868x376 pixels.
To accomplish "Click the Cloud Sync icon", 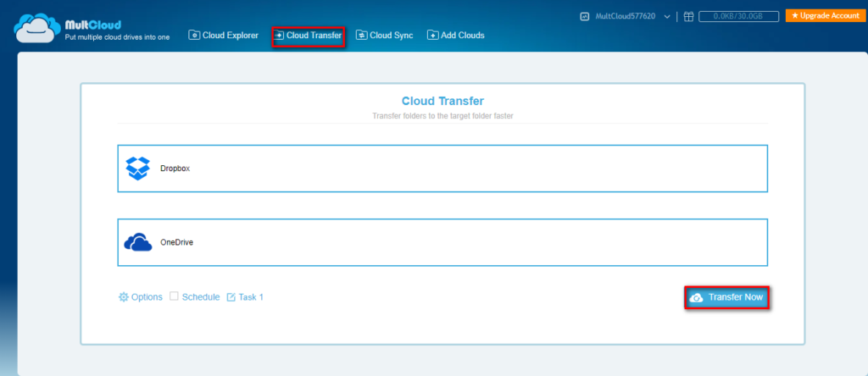I will click(361, 36).
